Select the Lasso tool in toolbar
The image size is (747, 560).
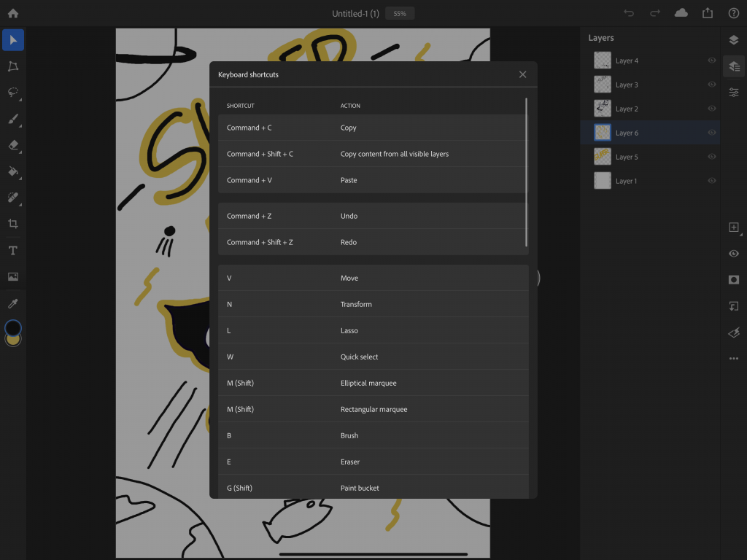13,93
